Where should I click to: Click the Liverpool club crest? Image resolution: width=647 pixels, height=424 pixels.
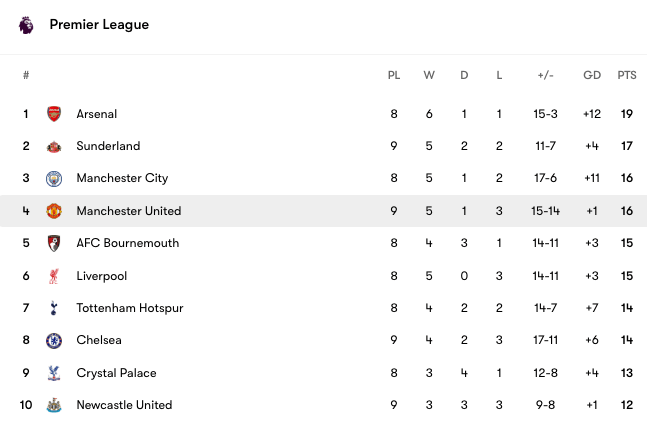(x=54, y=276)
